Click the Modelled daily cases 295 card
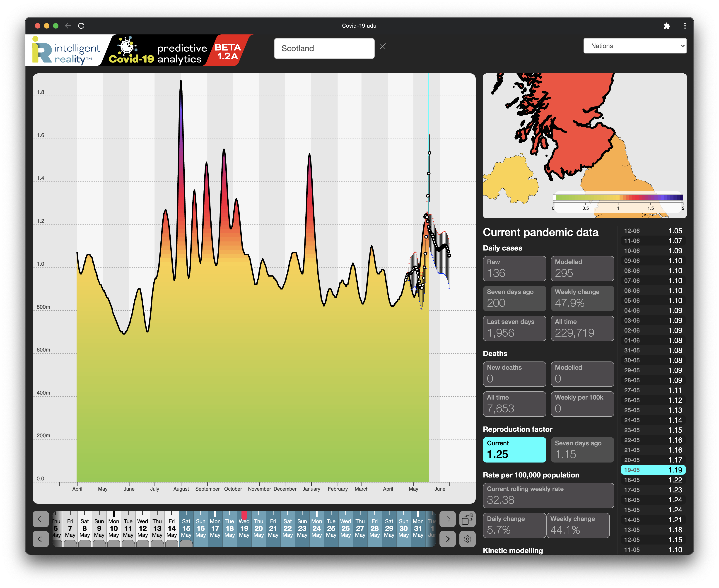719x588 pixels. [582, 268]
